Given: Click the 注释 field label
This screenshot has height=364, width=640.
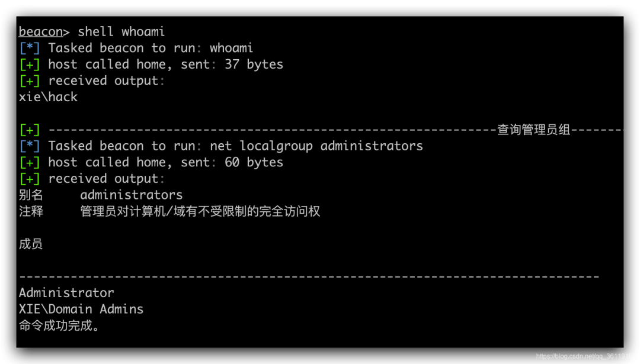Looking at the screenshot, I should 31,211.
